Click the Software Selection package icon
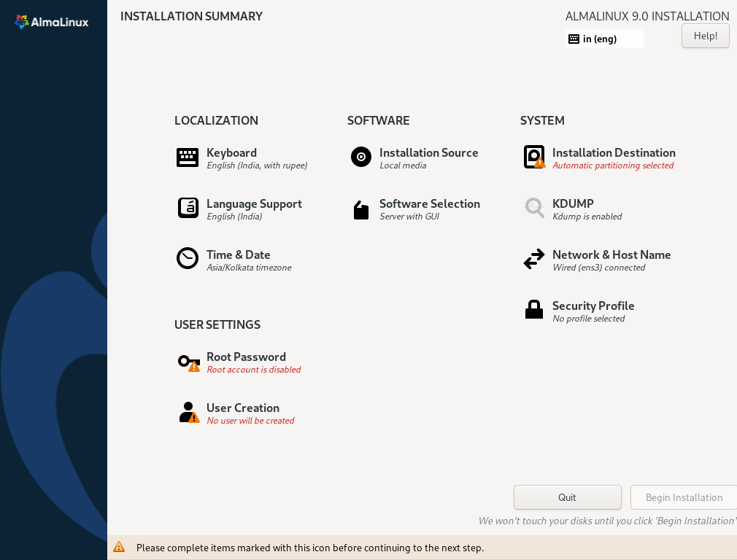The height and width of the screenshot is (560, 737). tap(360, 209)
